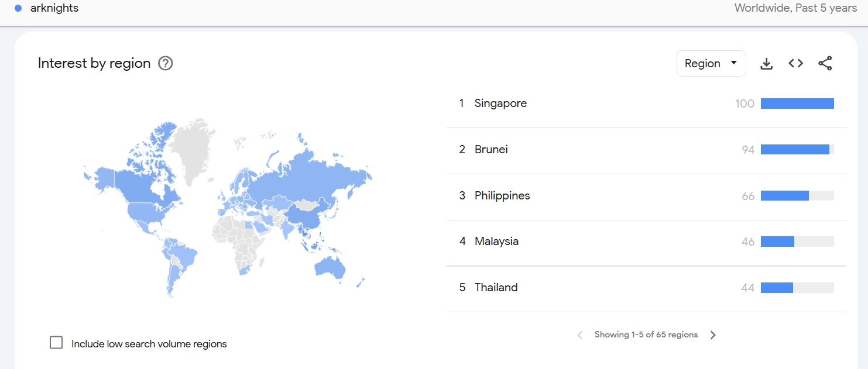
Task: Click the Brunei interest bar
Action: (797, 150)
